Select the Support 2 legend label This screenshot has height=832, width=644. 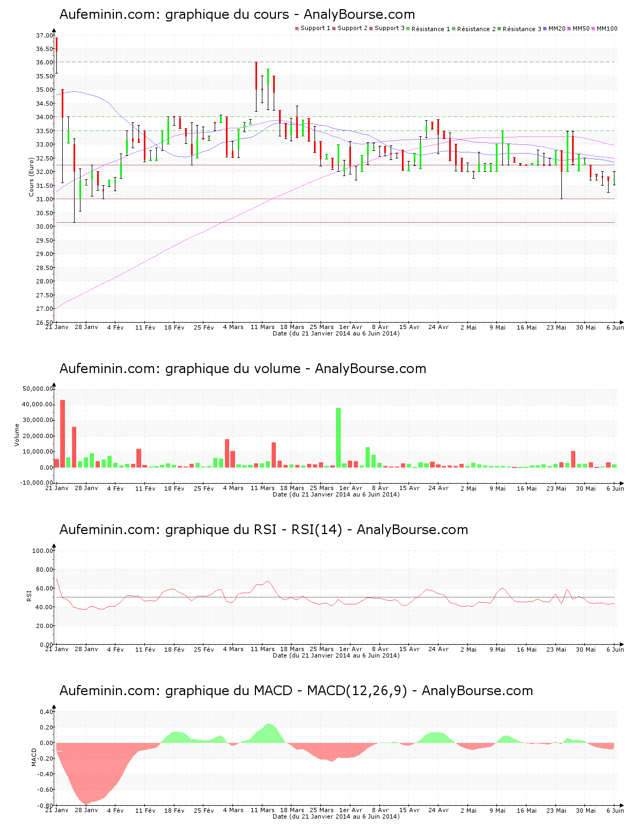353,28
